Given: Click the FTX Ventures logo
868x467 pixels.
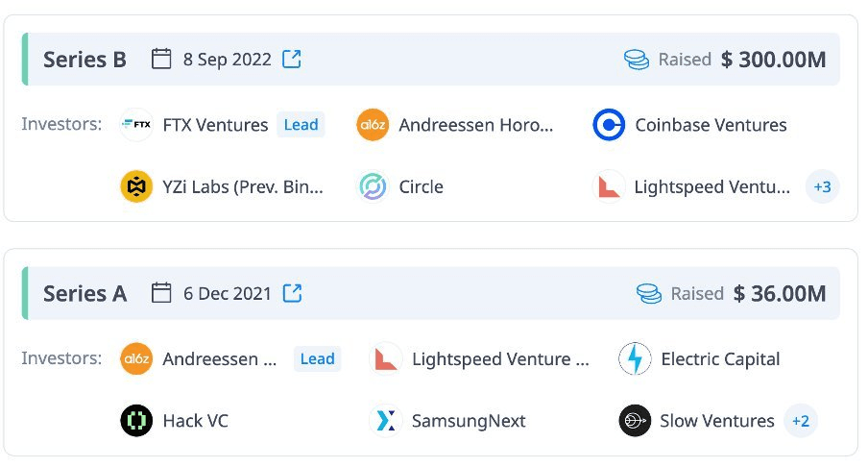Looking at the screenshot, I should click(x=136, y=125).
